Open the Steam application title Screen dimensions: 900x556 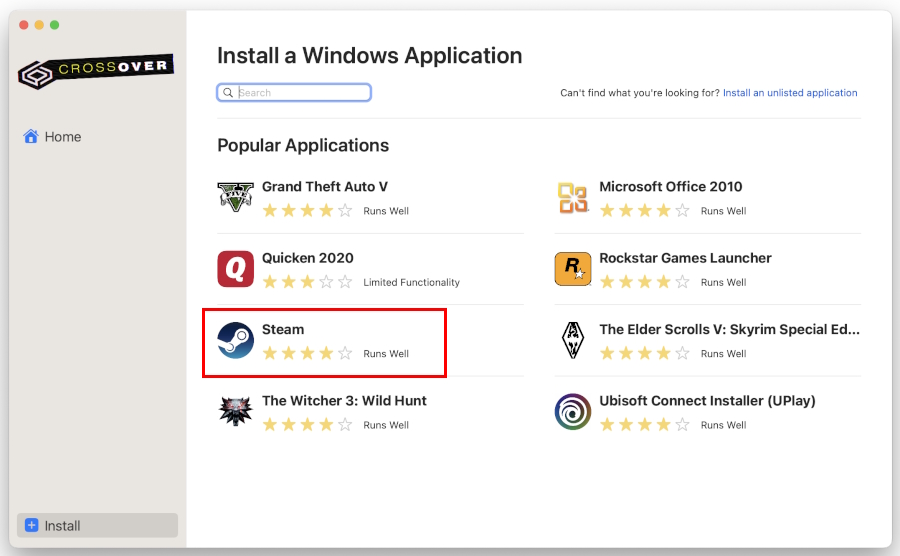coord(283,329)
